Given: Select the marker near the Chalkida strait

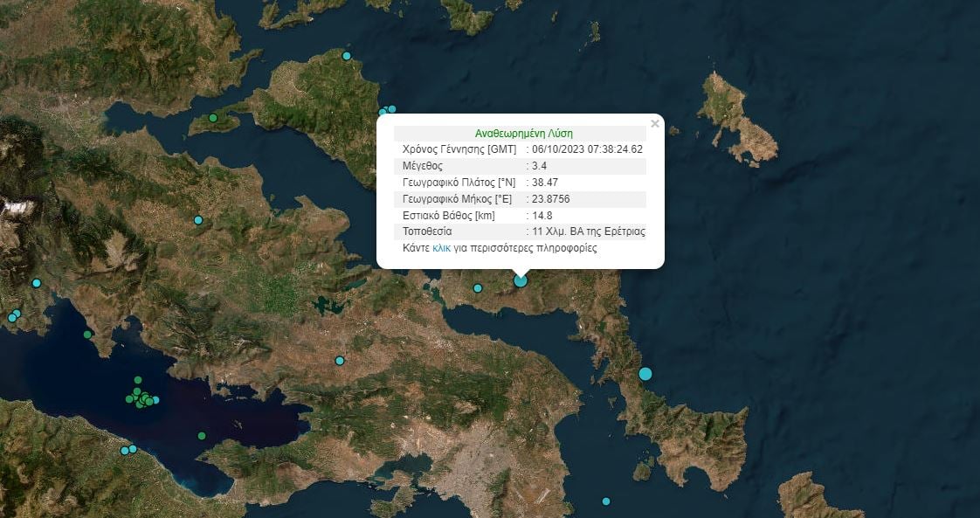Looking at the screenshot, I should (477, 287).
